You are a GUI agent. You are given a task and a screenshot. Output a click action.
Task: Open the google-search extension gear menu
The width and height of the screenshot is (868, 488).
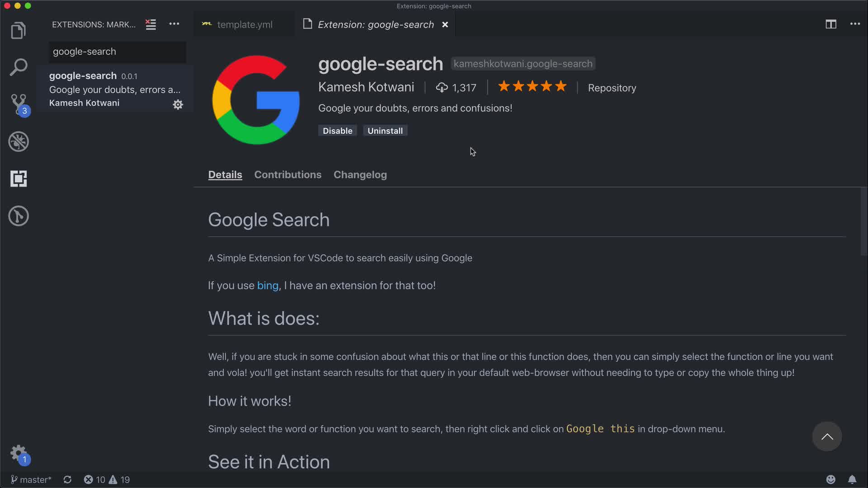[178, 105]
